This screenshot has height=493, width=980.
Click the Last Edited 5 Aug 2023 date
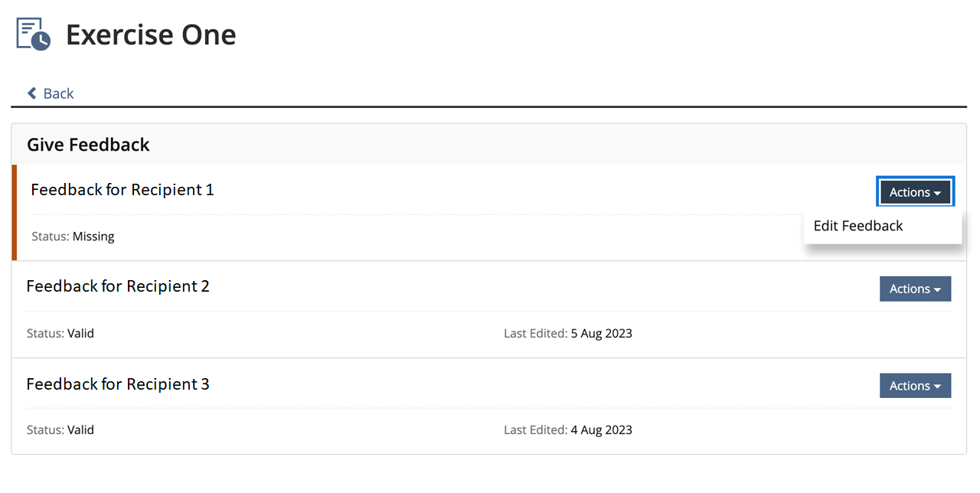pos(601,334)
